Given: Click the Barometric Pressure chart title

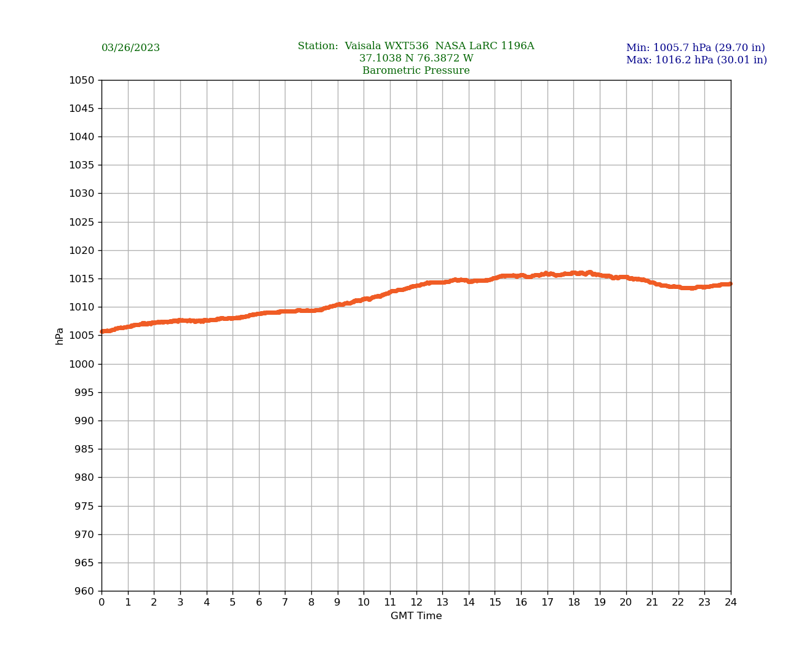Looking at the screenshot, I should coord(416,71).
